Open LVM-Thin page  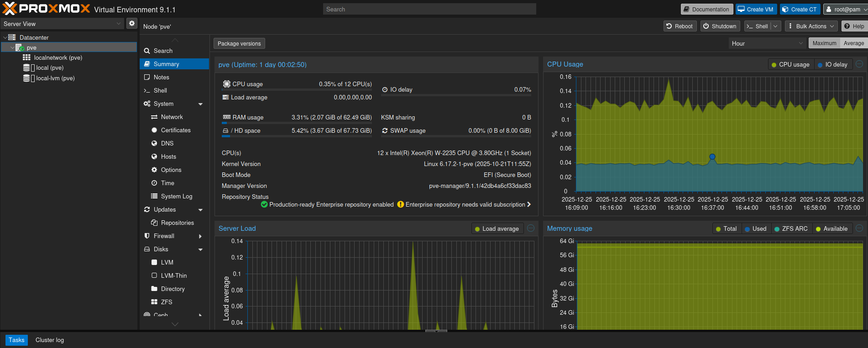click(x=173, y=275)
